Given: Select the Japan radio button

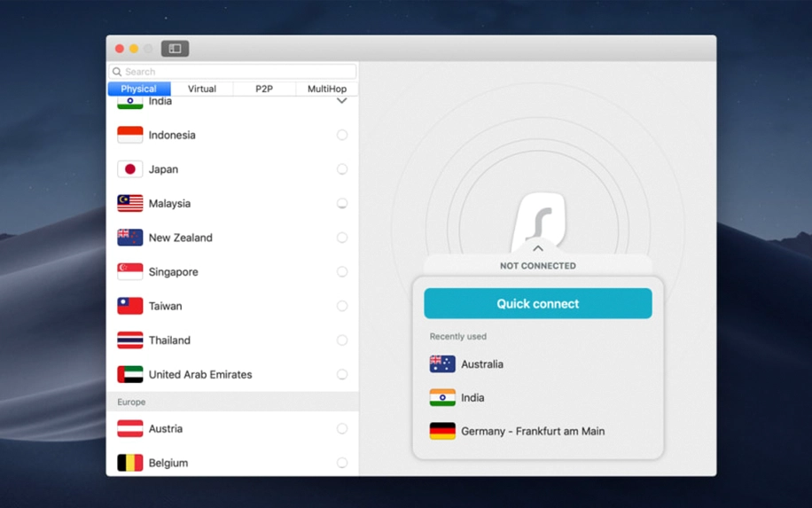Looking at the screenshot, I should point(342,168).
